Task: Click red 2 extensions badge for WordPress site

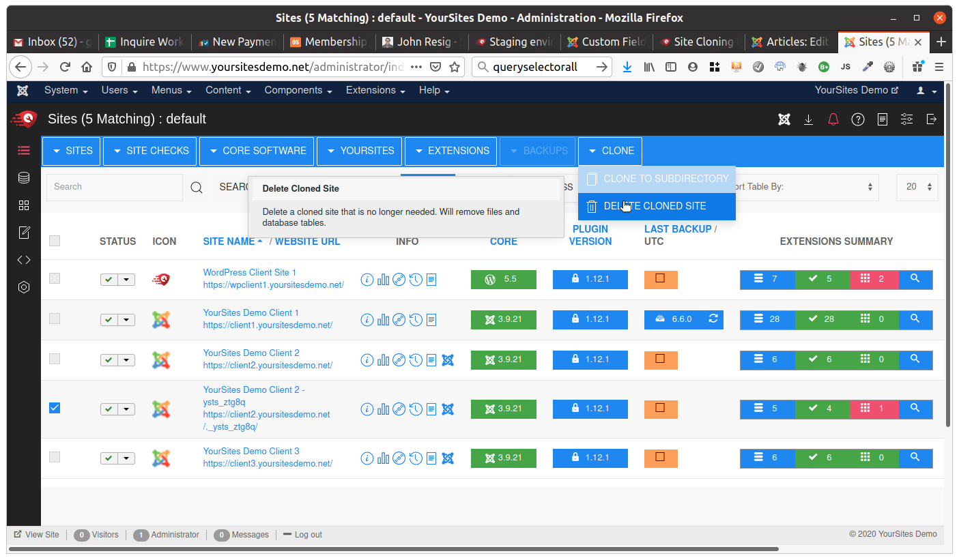Action: tap(874, 279)
